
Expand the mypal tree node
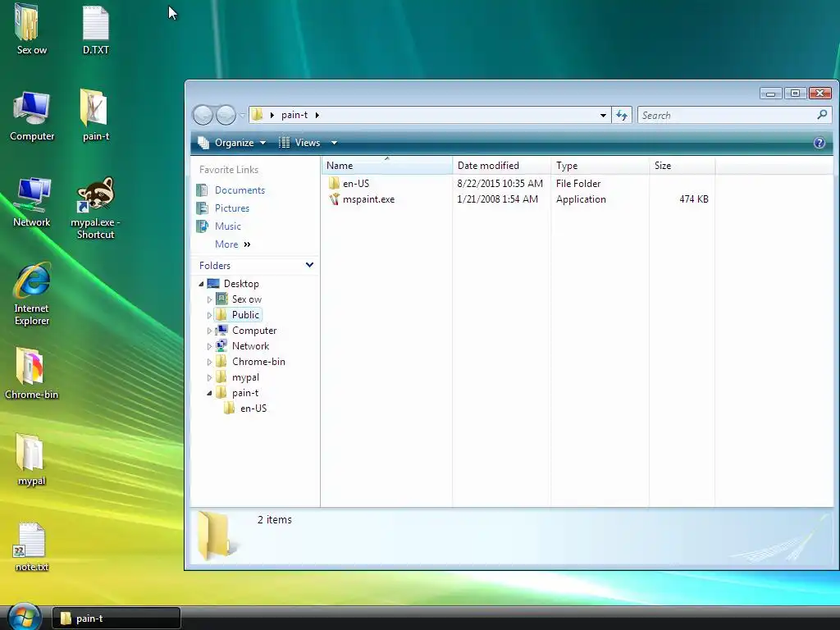[x=209, y=377]
